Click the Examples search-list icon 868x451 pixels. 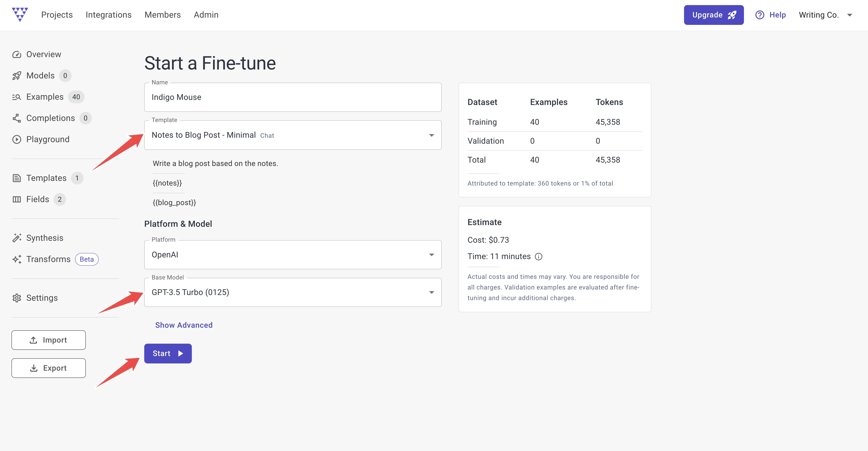click(x=17, y=97)
